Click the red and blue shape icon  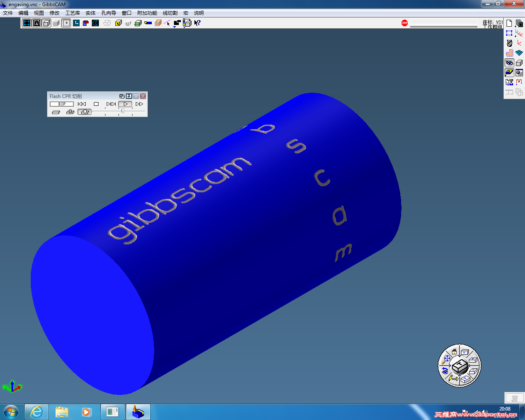click(86, 23)
